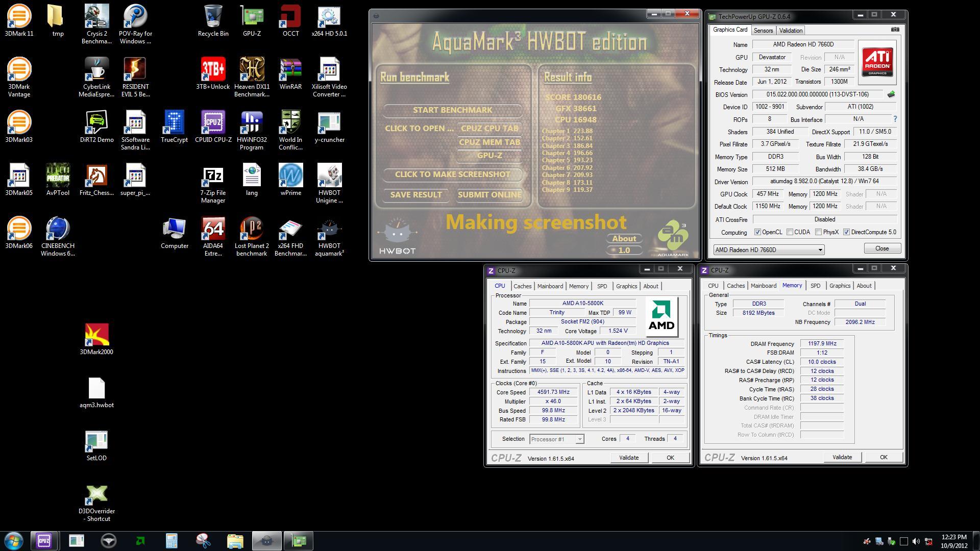Open y-cruncher desktop shortcut
The width and height of the screenshot is (980, 551).
tap(329, 127)
